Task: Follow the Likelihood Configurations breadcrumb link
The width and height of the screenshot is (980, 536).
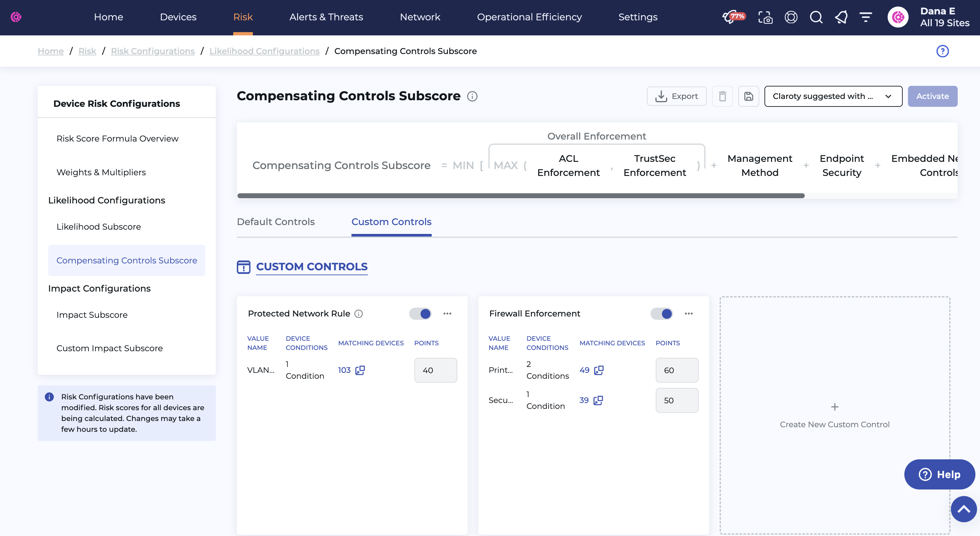Action: (264, 51)
